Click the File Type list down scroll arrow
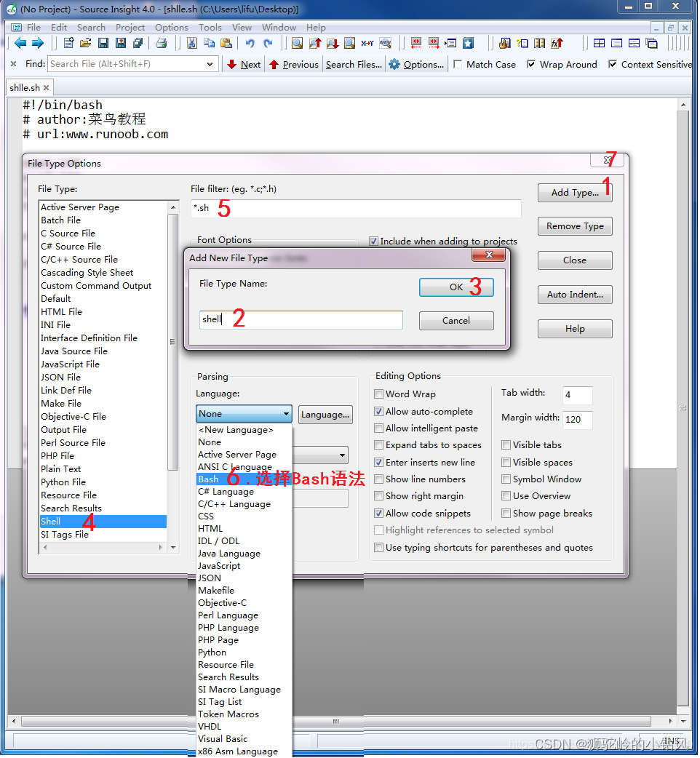This screenshot has width=700, height=758. pyautogui.click(x=173, y=548)
